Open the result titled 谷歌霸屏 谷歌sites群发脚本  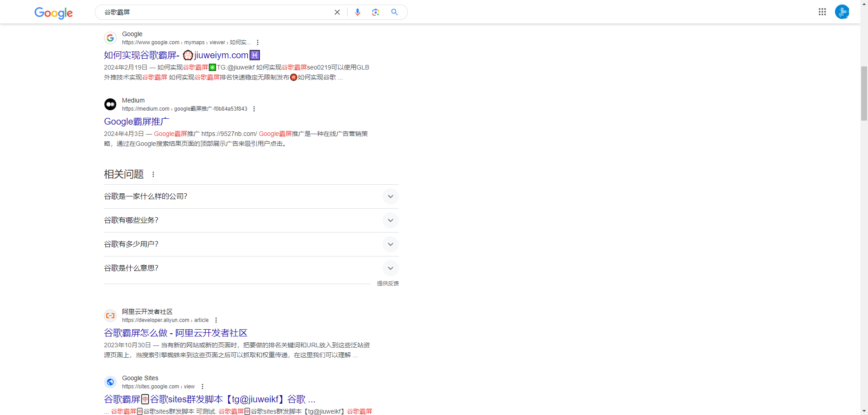tap(209, 399)
